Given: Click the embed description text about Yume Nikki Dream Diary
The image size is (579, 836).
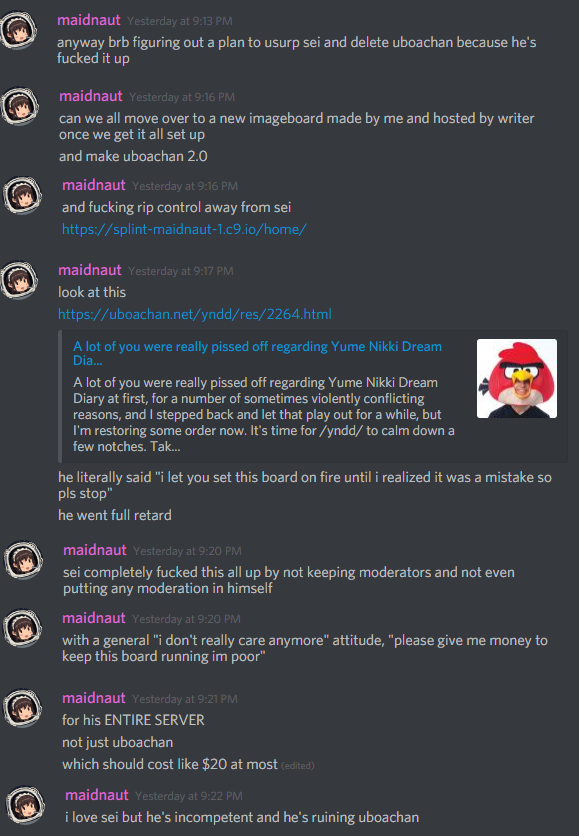Looking at the screenshot, I should 264,414.
